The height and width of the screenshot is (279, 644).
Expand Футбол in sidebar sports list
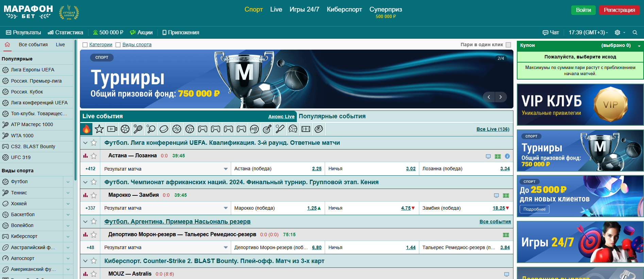point(68,182)
